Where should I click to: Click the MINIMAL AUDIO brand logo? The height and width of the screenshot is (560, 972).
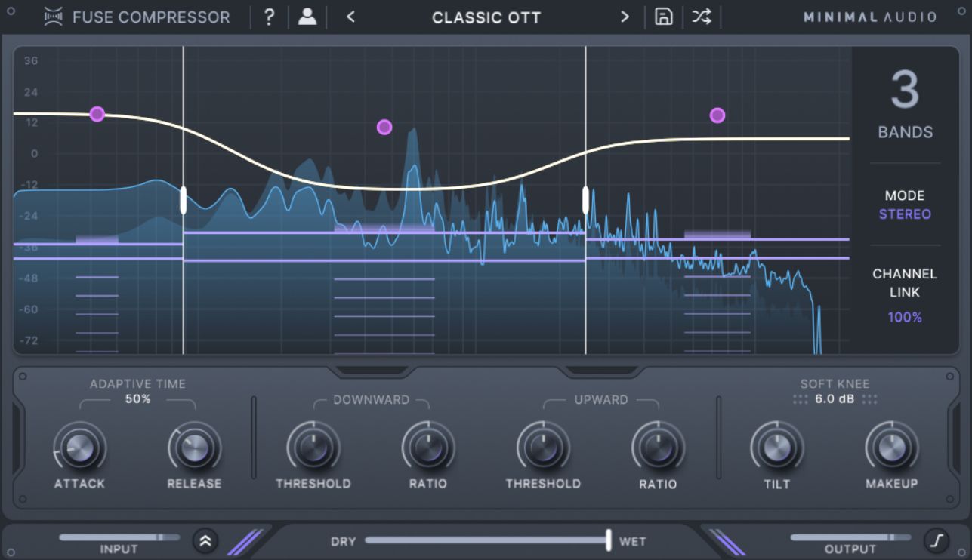[x=870, y=17]
